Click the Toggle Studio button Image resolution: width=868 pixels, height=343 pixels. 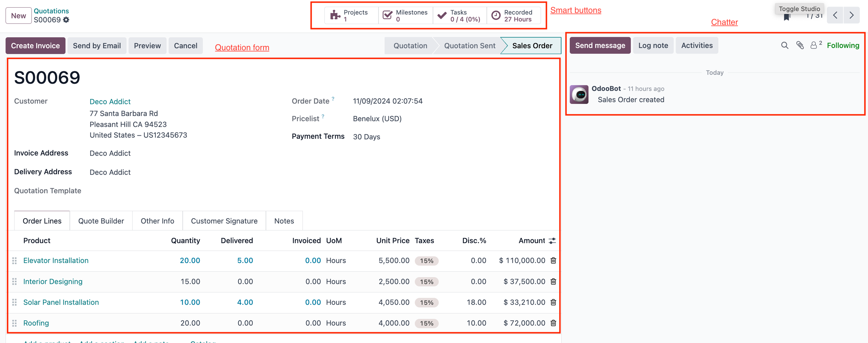click(x=799, y=9)
